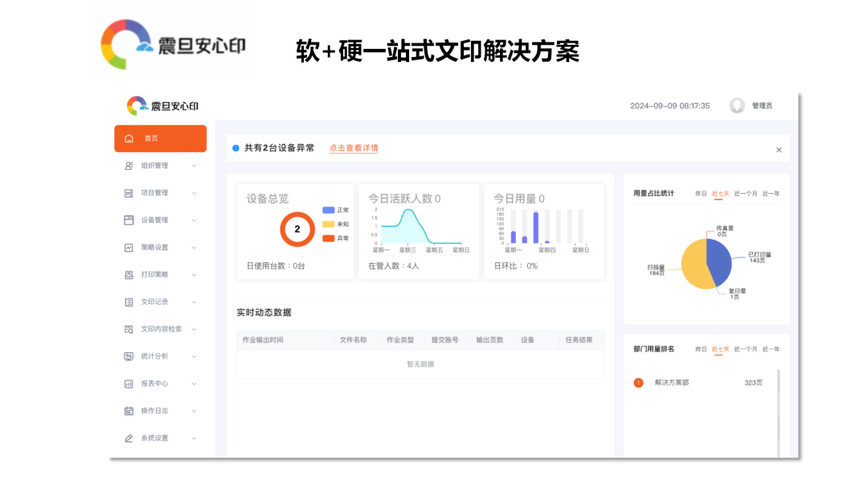Viewport: 868px width, 489px height.
Task: Click the 日使用台数：0台 text
Action: point(276,266)
